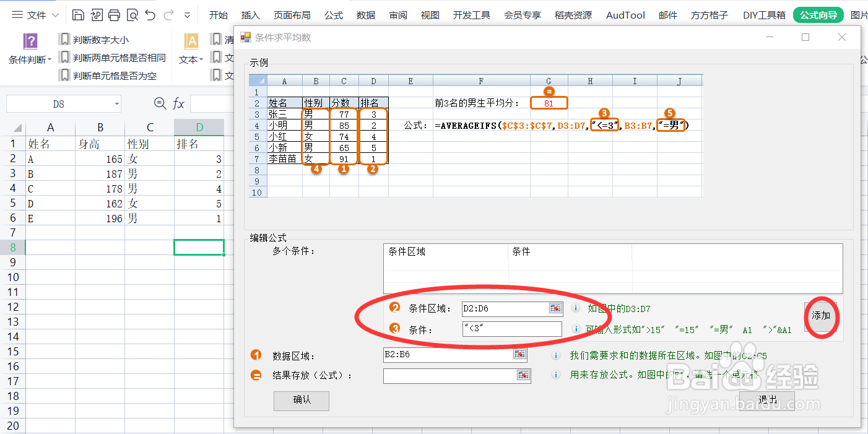The height and width of the screenshot is (434, 868).
Task: Click the fx insert function icon
Action: click(178, 104)
